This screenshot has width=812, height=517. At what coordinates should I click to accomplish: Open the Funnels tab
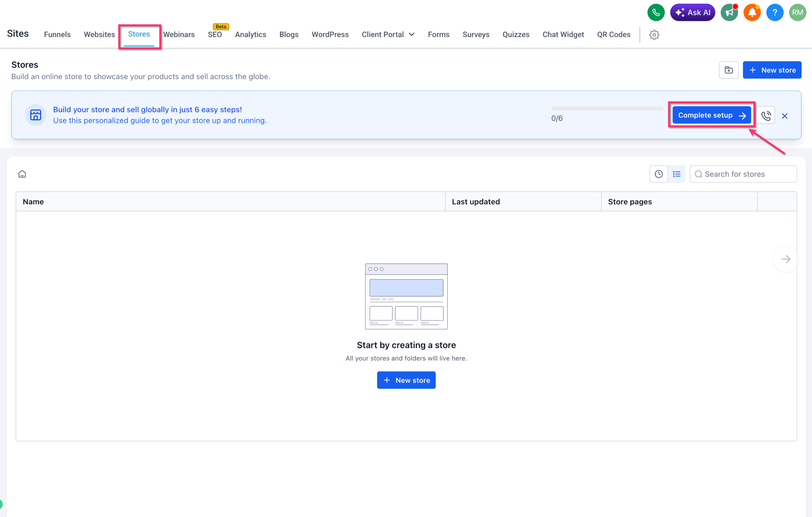[57, 34]
